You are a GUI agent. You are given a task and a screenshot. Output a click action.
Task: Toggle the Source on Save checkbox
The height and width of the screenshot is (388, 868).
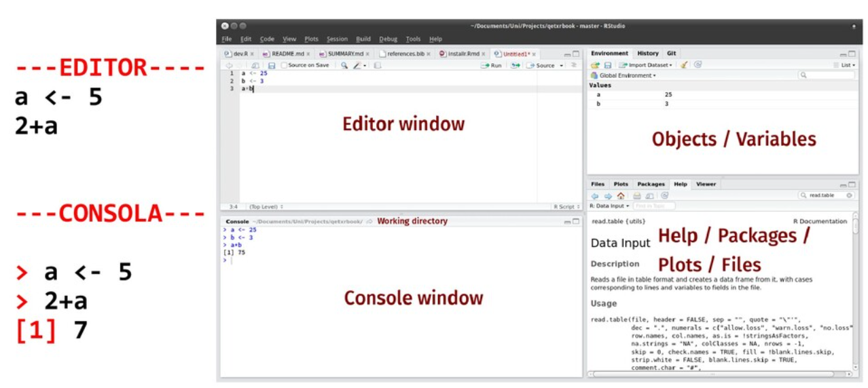point(284,66)
